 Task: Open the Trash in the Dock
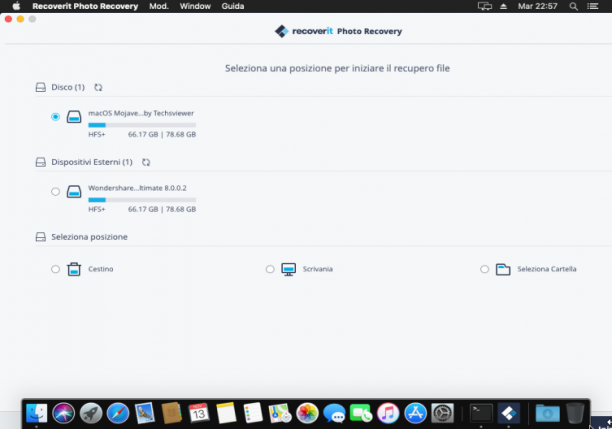point(575,413)
